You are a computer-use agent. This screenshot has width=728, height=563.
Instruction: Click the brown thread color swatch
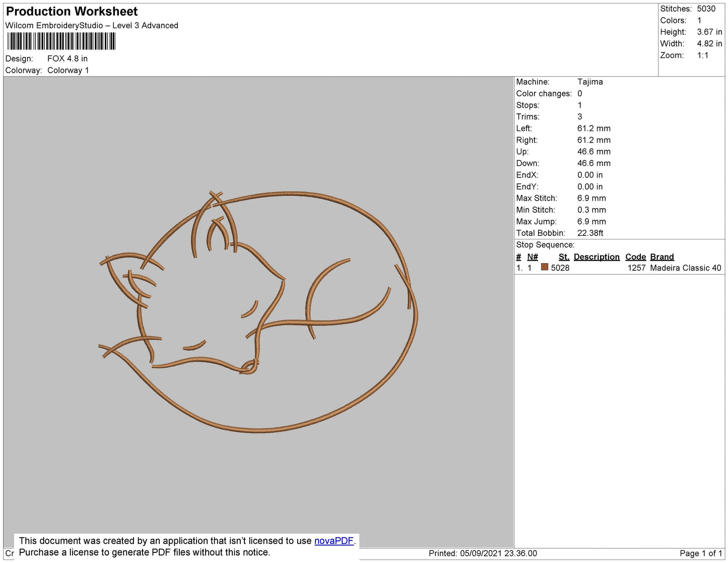[545, 267]
